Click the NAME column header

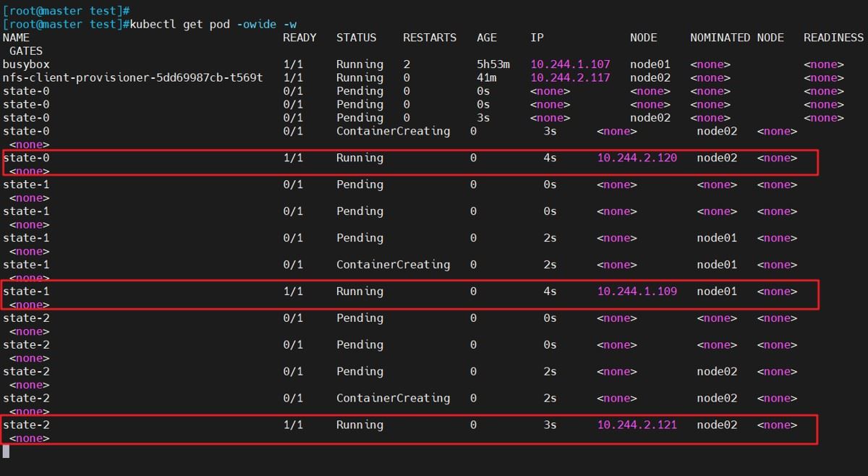click(16, 38)
